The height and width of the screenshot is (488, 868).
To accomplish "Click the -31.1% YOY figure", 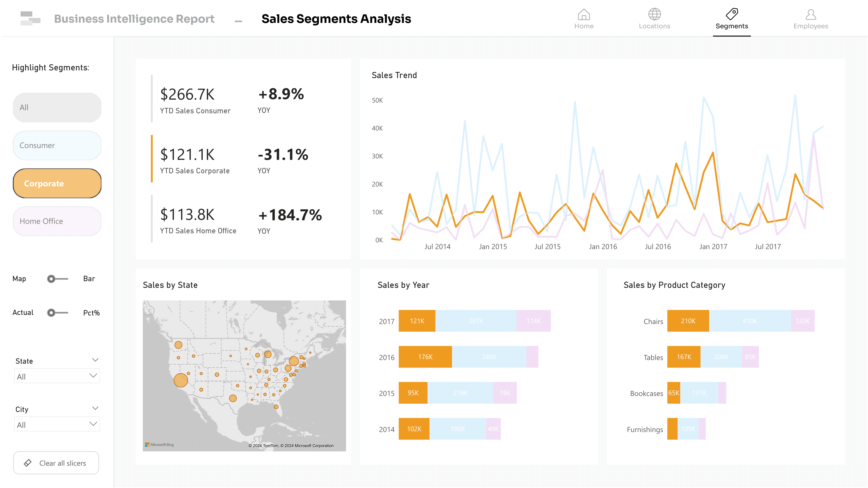I will [283, 155].
